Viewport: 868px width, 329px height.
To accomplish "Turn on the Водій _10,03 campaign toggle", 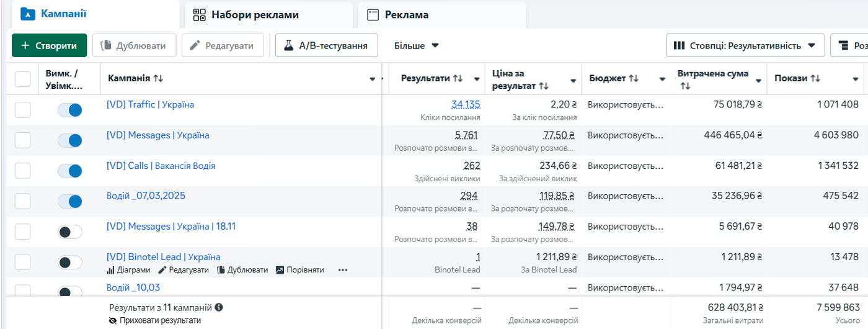I will pos(70,291).
